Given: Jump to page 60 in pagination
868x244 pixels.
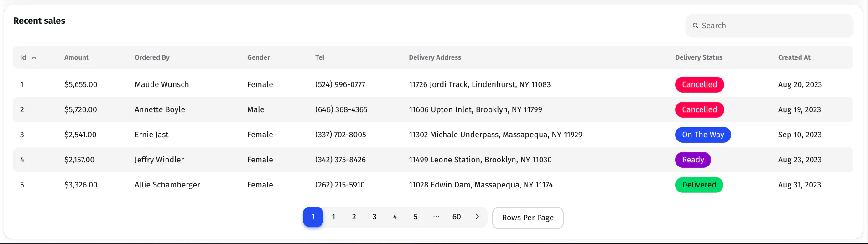Looking at the screenshot, I should point(457,217).
